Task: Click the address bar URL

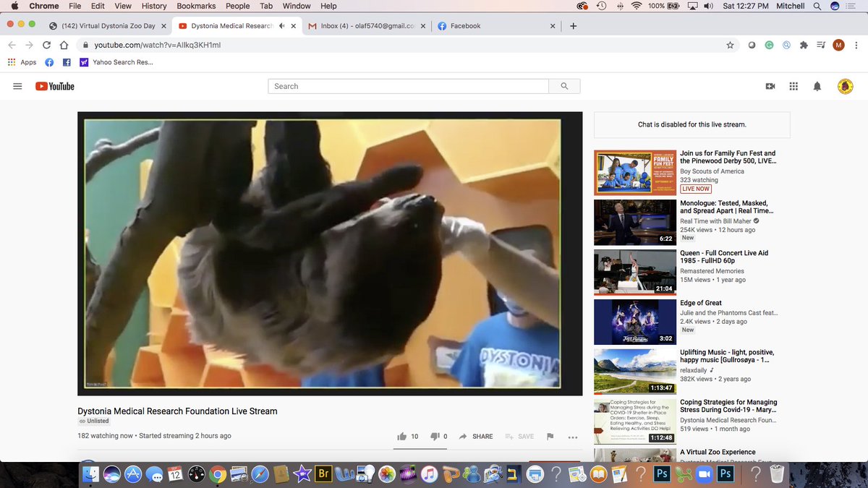Action: [157, 45]
